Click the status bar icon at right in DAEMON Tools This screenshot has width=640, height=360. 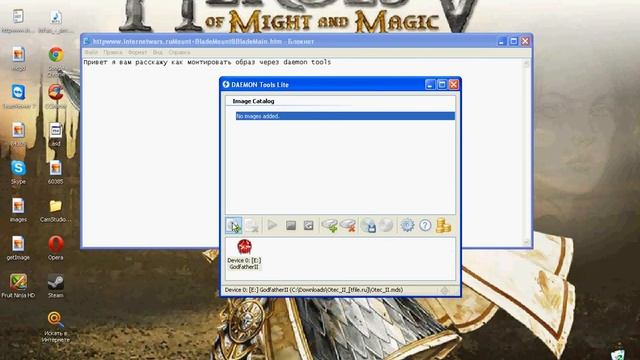tap(444, 290)
